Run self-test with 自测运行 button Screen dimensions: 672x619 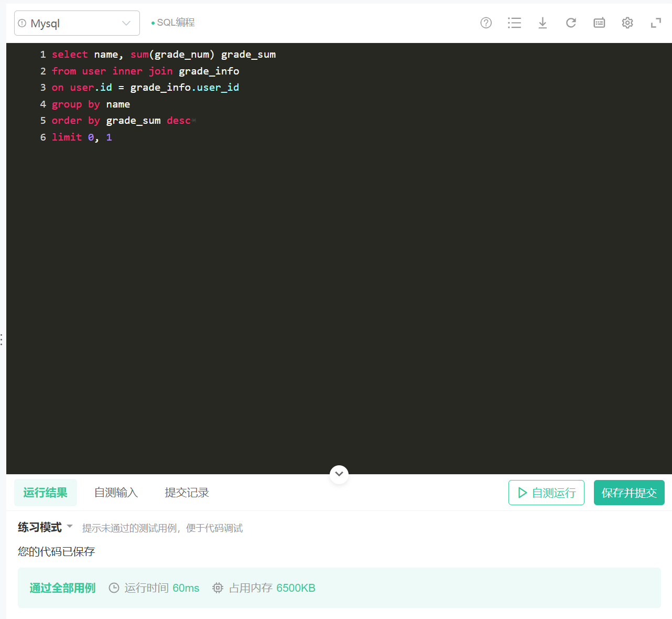tap(546, 493)
